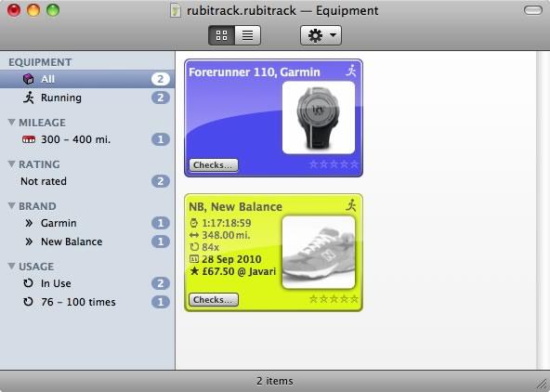Collapse the RATING section
The height and width of the screenshot is (392, 550).
[11, 163]
